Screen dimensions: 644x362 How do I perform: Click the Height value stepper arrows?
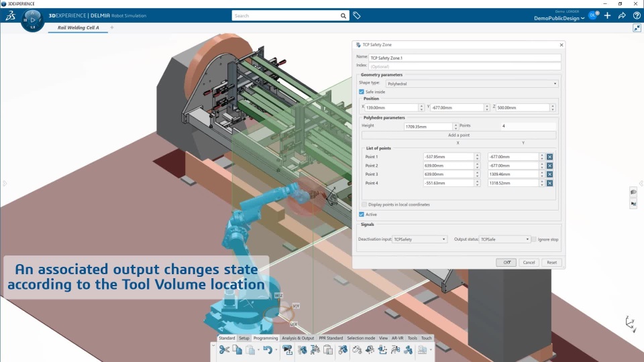pyautogui.click(x=455, y=127)
